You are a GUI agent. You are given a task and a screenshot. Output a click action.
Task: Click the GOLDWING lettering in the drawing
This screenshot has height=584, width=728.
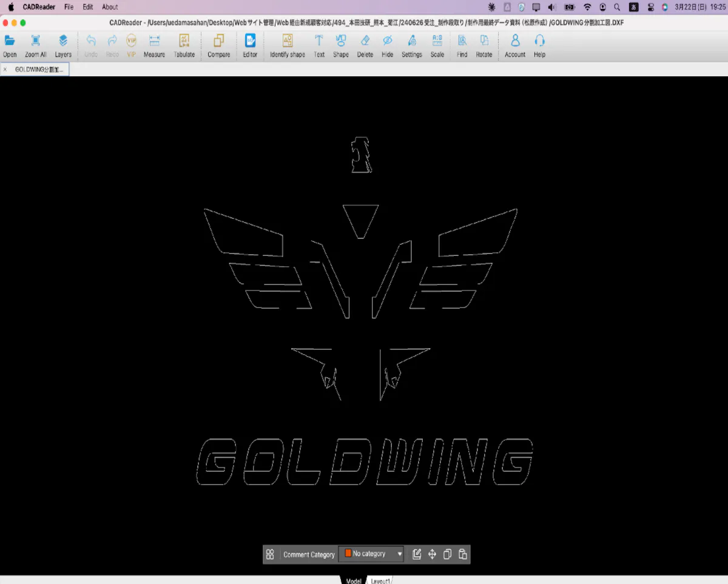365,461
